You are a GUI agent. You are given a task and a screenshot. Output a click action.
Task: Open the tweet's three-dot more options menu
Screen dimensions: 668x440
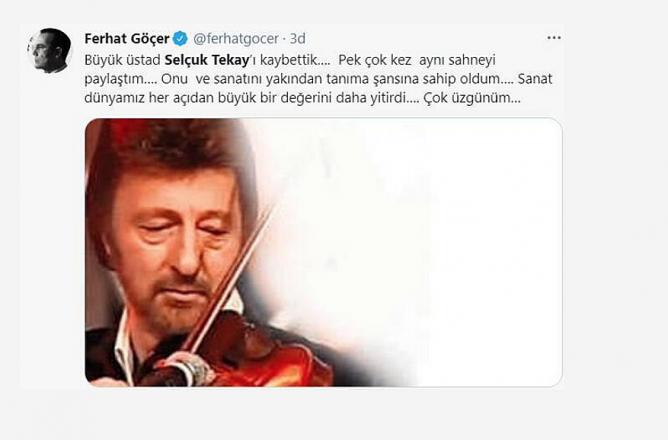tap(554, 38)
